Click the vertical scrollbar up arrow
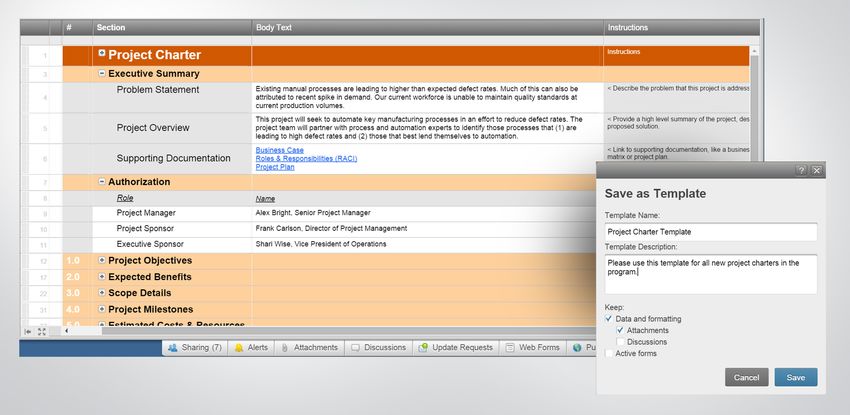 pos(754,51)
